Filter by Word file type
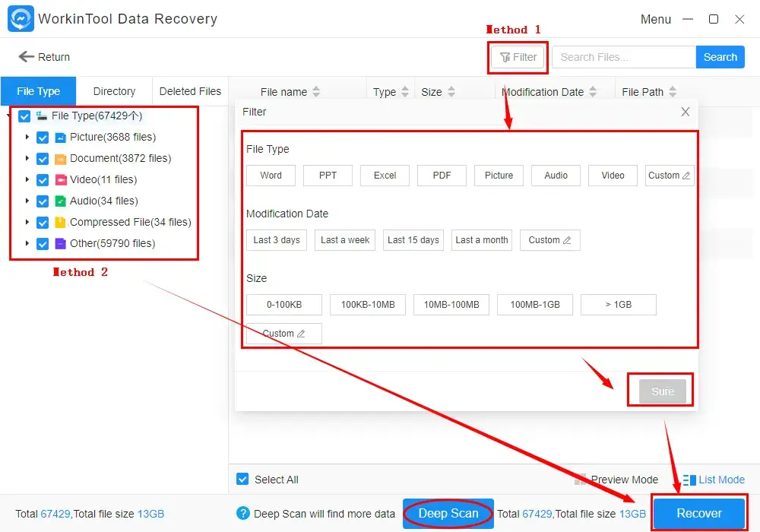The image size is (760, 532). coord(271,176)
